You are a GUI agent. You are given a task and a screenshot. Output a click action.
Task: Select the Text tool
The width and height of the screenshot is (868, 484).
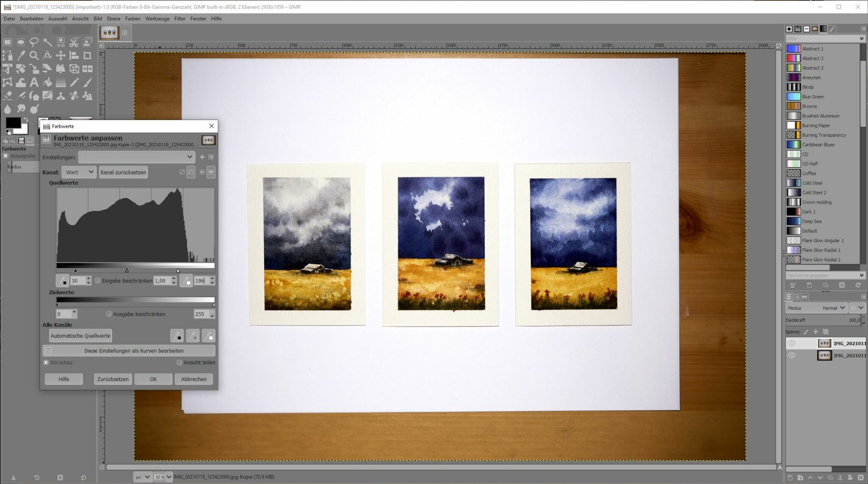point(34,82)
